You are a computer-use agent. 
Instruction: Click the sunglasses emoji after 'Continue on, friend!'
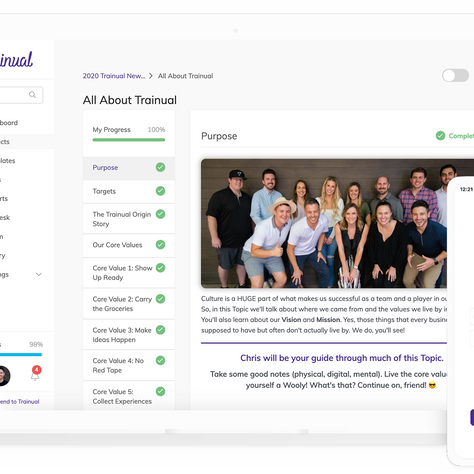(x=432, y=385)
